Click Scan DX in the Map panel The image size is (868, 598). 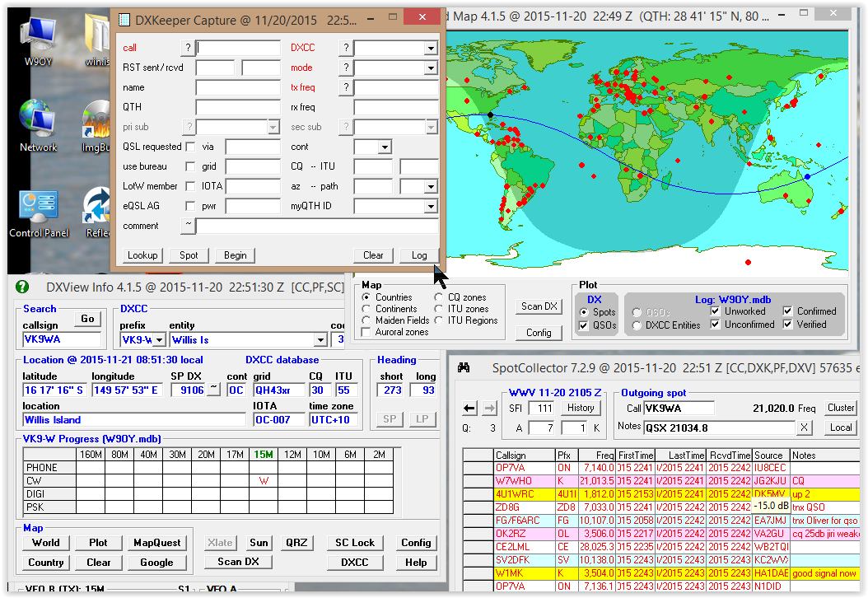(x=539, y=306)
